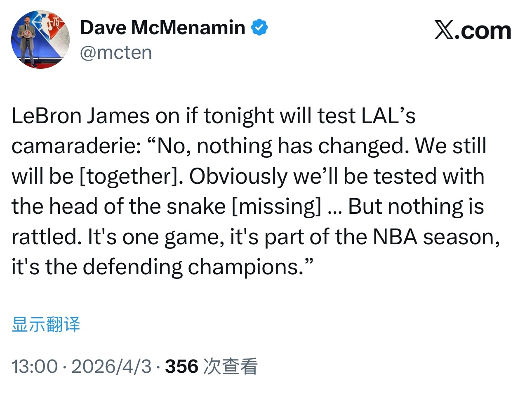The height and width of the screenshot is (395, 532).
Task: Click the 2026/4/3 post date
Action: pyautogui.click(x=112, y=367)
